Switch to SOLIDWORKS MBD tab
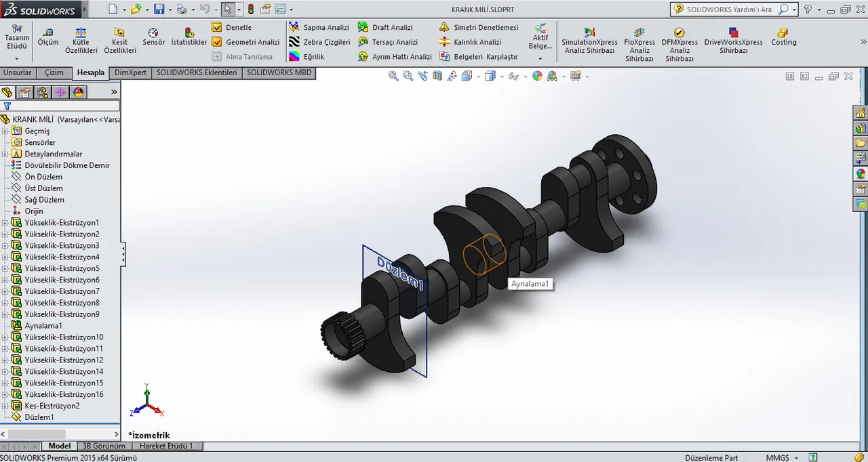 279,72
